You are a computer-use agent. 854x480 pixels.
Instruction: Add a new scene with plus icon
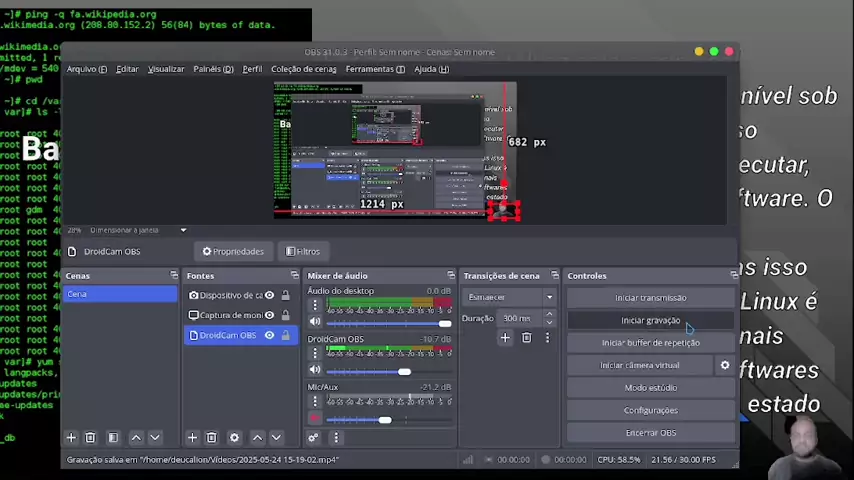pos(71,438)
